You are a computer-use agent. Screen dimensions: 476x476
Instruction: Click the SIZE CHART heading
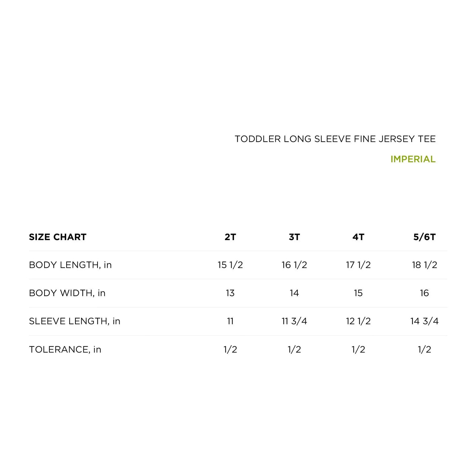point(58,237)
